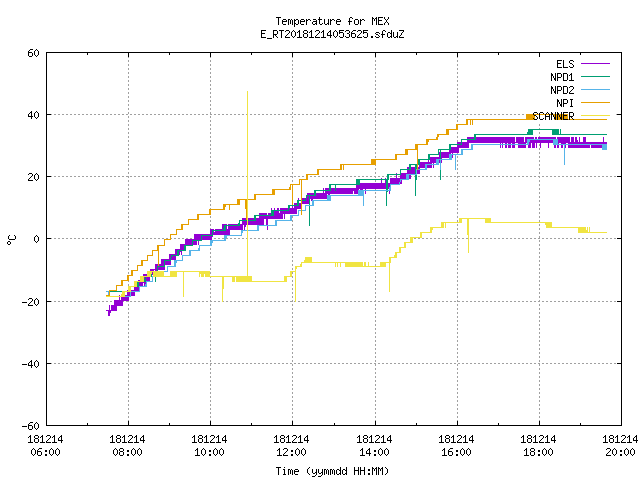
Task: Click the x-axis label 181214 12:00
Action: [x=291, y=446]
